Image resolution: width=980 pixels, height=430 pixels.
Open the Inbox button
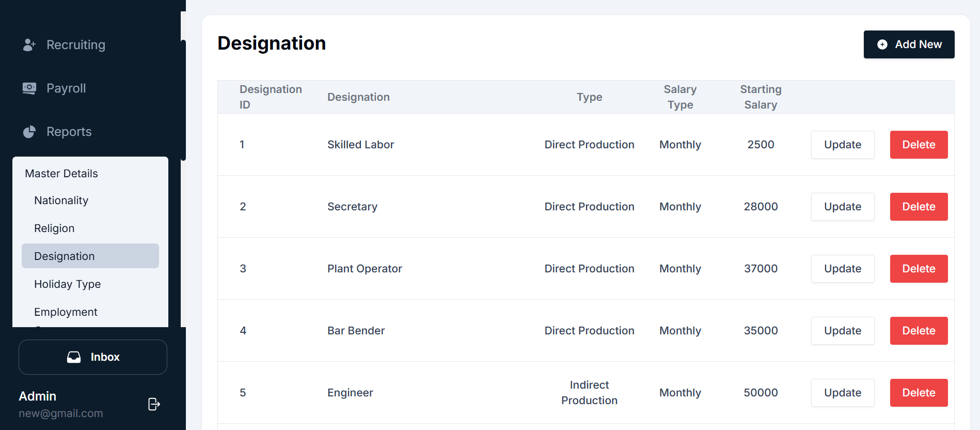[x=93, y=357]
